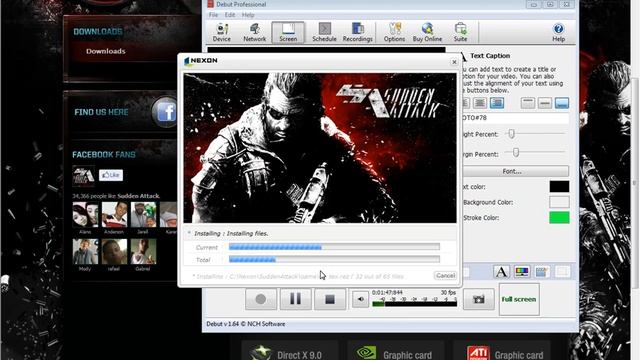Viewport: 640px width, 360px height.
Task: Click the Device toolbar icon in Debut
Action: pos(222,32)
